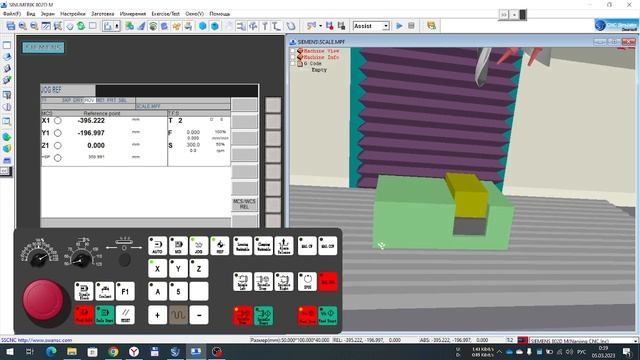Toggle the X1 axis radio circle
640x360 pixels.
[x=58, y=121]
